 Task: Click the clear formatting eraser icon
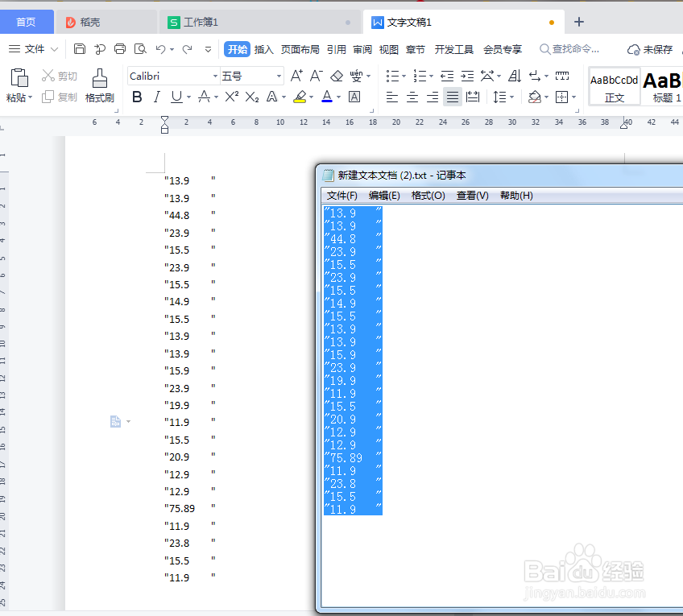337,75
